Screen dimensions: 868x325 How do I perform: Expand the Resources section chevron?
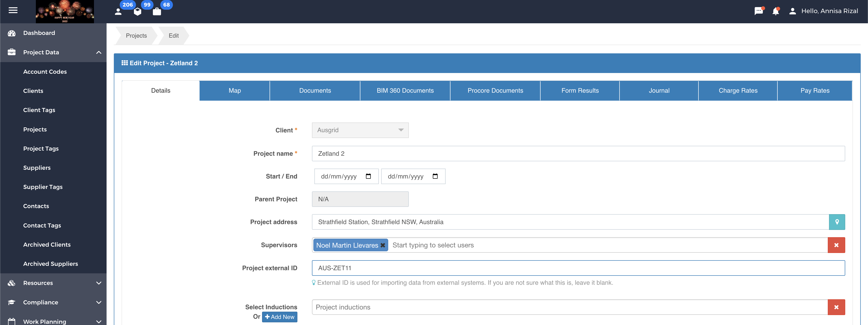click(99, 283)
